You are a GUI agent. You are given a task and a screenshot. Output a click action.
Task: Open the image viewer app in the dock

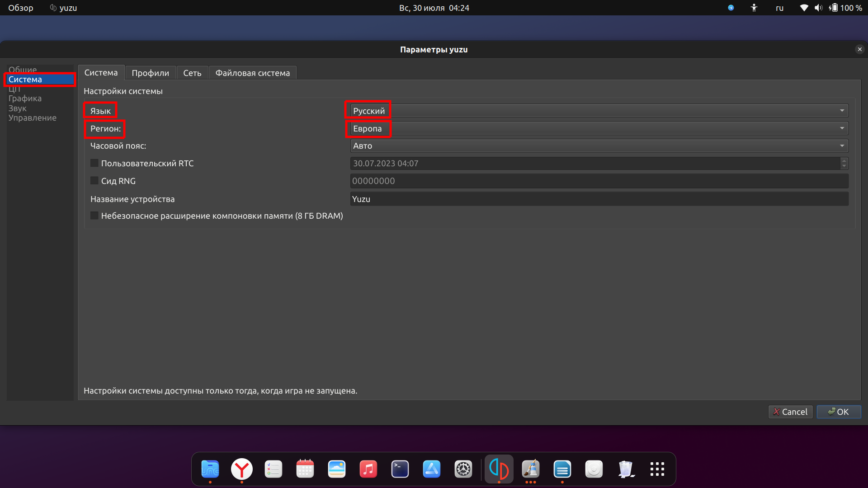(337, 469)
